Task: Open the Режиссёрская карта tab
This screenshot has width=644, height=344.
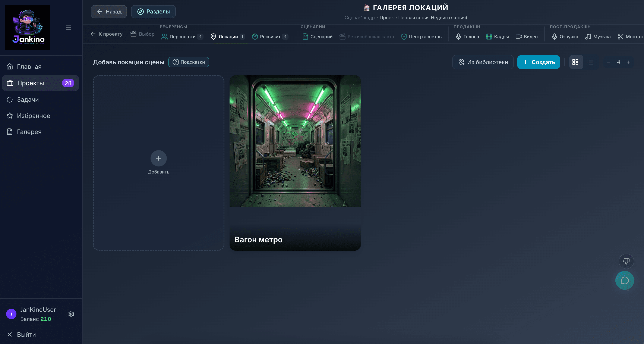Action: tap(367, 37)
